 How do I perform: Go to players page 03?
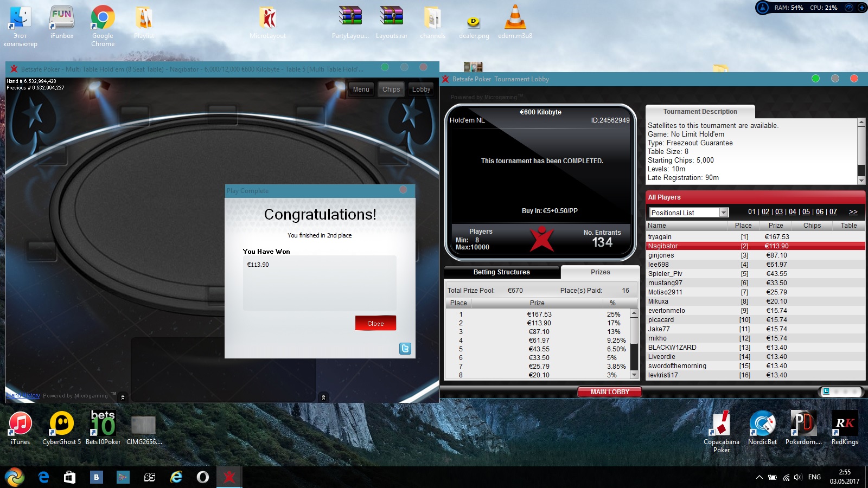click(x=779, y=212)
